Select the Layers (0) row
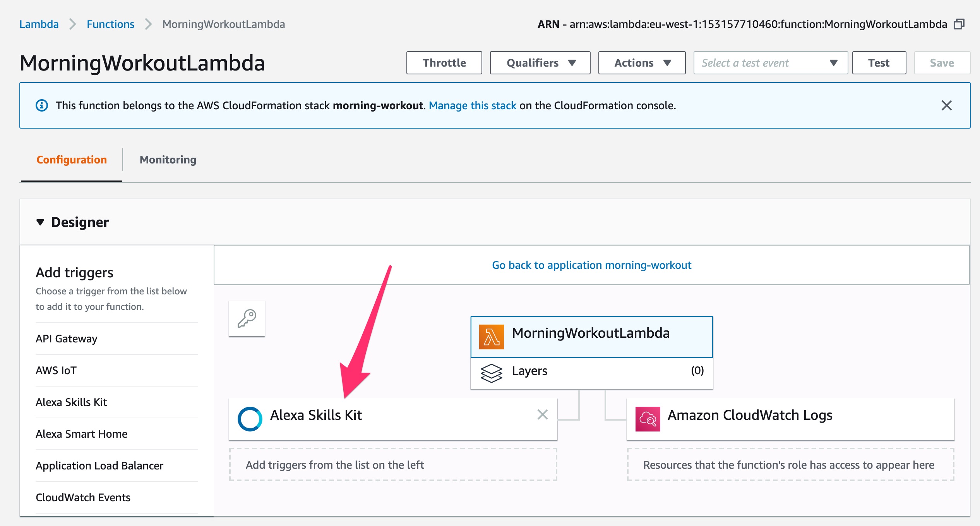 point(591,373)
